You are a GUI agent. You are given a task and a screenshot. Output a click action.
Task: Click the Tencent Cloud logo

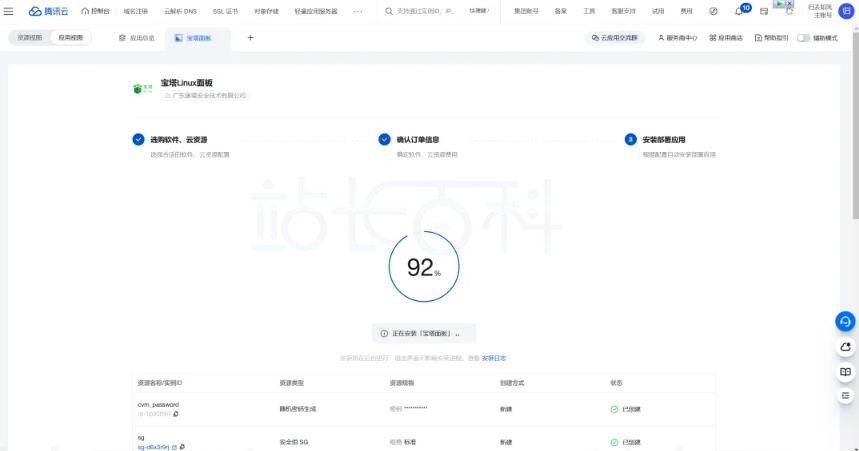[x=49, y=11]
